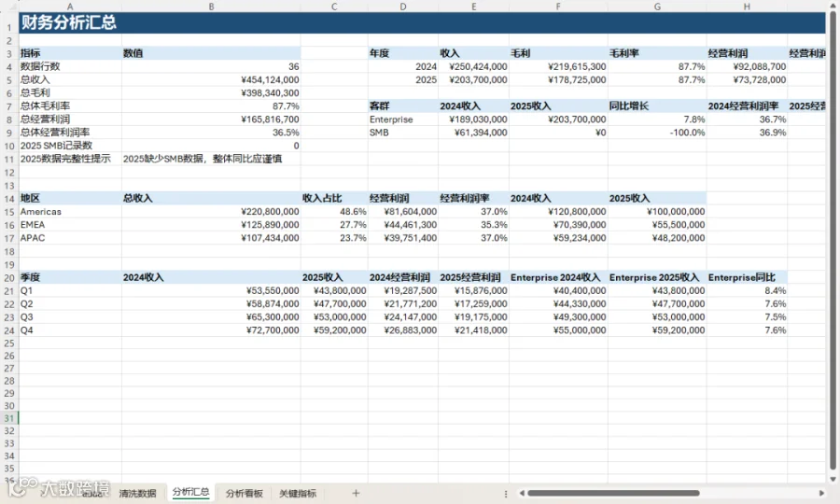Select the 地区 header cell
This screenshot has height=504, width=840.
70,198
